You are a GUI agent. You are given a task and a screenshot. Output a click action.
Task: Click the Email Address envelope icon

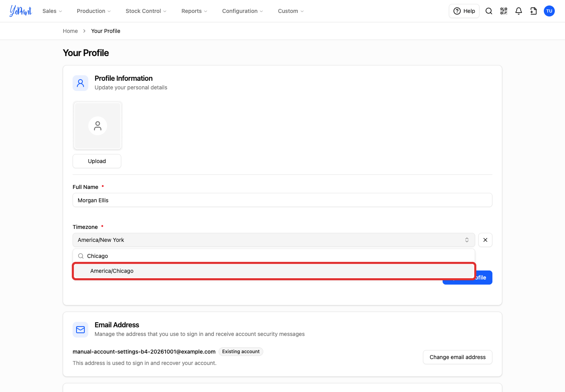coord(80,330)
